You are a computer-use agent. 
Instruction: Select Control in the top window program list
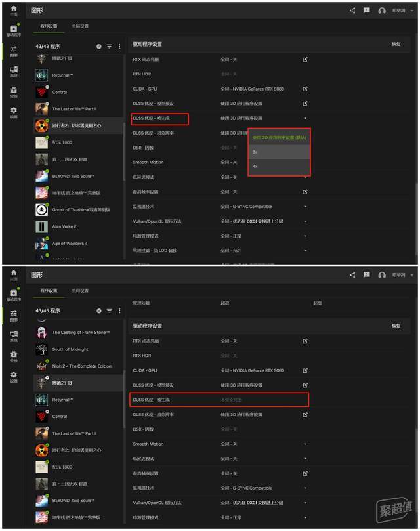(79, 92)
